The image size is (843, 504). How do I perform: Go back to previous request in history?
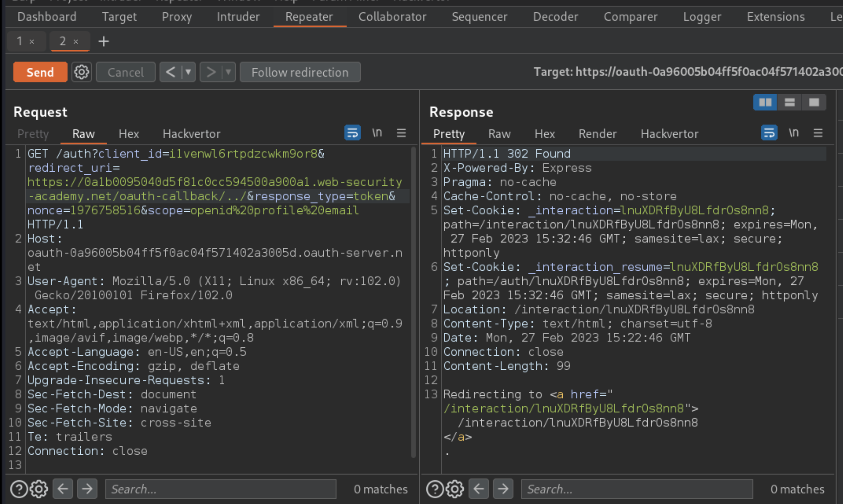170,72
